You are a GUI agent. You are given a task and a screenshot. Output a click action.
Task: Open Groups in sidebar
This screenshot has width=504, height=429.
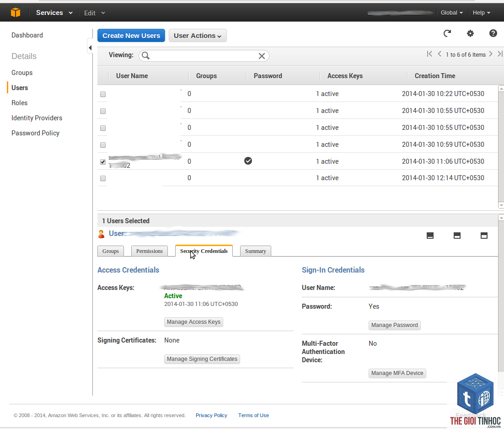click(22, 73)
